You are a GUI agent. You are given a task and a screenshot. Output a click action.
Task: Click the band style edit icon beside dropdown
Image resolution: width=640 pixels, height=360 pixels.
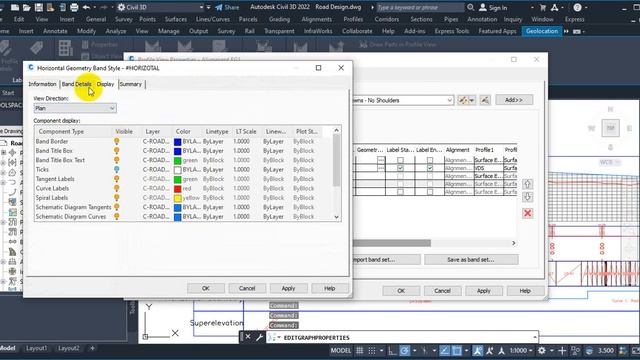pyautogui.click(x=466, y=100)
